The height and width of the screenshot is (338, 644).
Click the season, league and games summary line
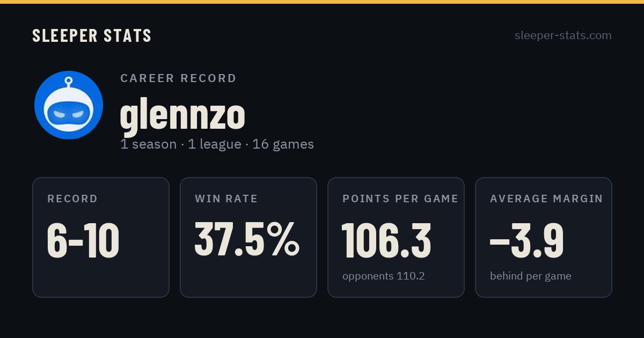click(217, 144)
